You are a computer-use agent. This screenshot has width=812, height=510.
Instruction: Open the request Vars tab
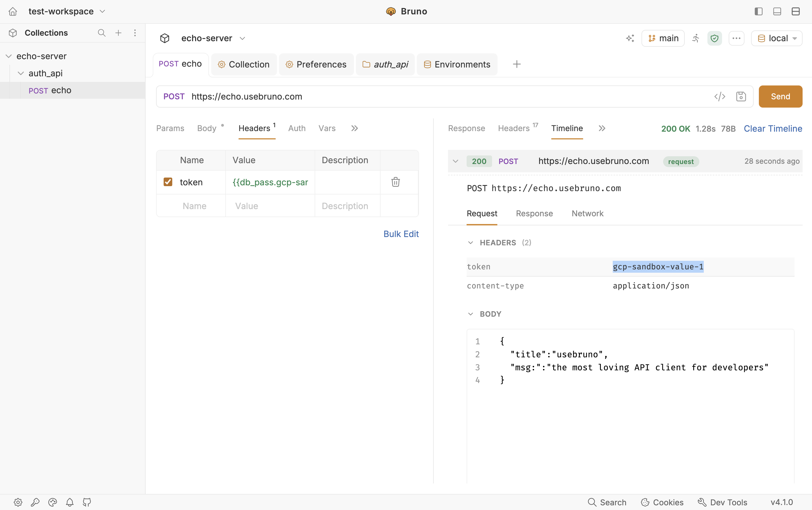(327, 128)
